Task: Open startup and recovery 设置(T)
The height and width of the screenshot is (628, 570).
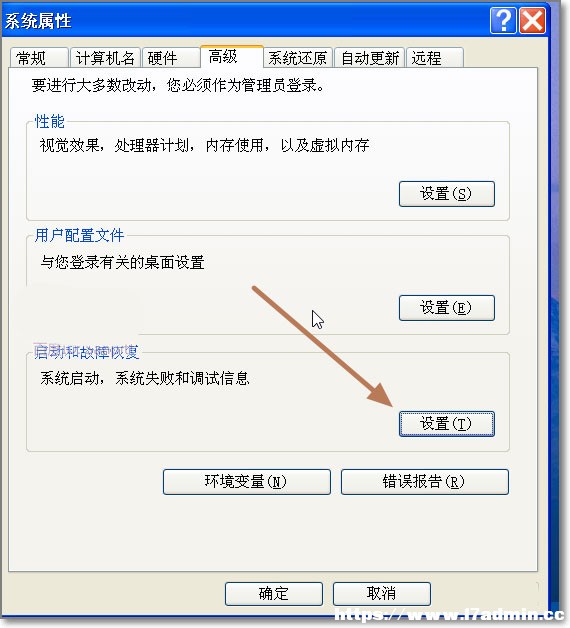Action: (447, 423)
